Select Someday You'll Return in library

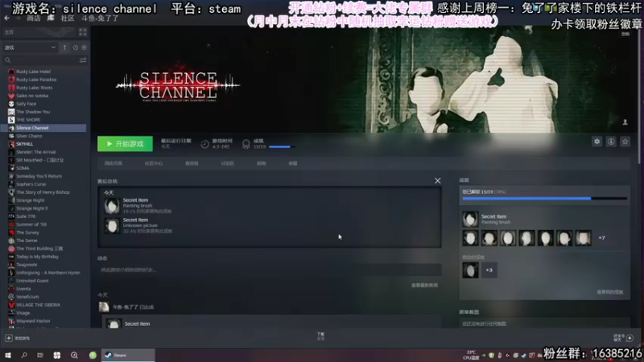click(39, 176)
